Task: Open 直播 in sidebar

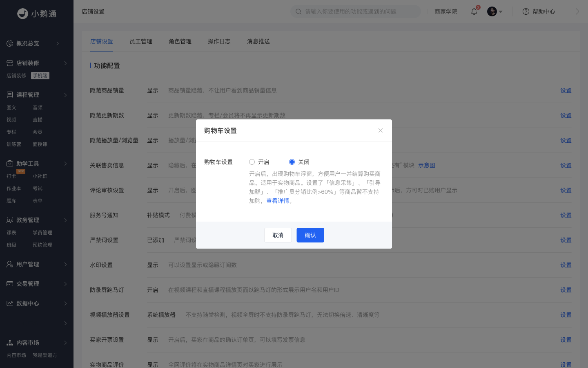Action: [38, 120]
